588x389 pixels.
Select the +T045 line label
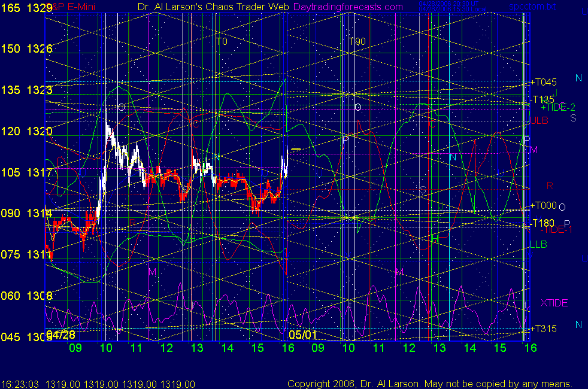coord(544,82)
